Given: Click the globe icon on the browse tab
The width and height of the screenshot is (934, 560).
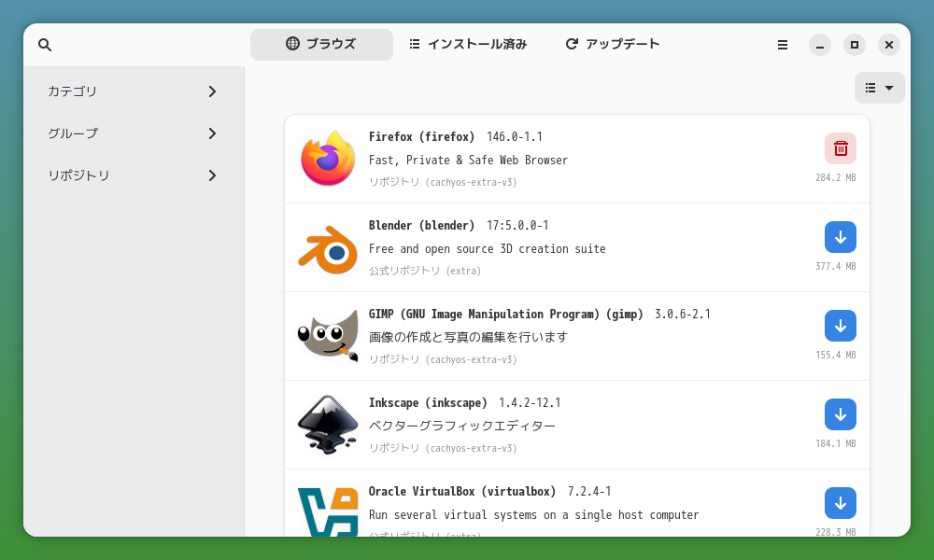Looking at the screenshot, I should (290, 43).
